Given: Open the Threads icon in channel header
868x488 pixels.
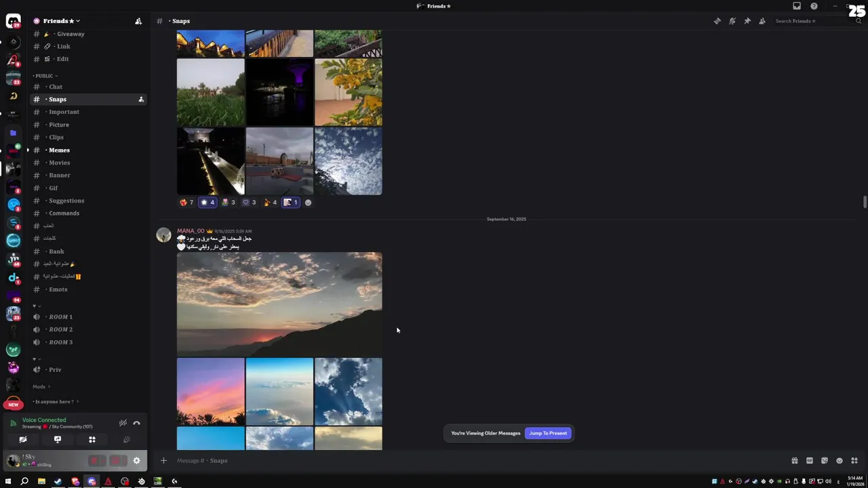Looking at the screenshot, I should click(x=717, y=21).
